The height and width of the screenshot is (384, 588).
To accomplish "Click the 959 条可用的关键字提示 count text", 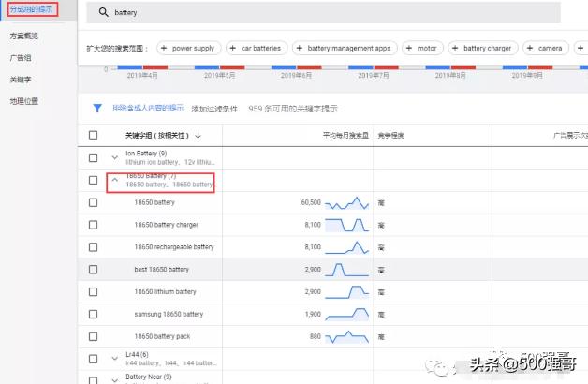I will pyautogui.click(x=293, y=109).
